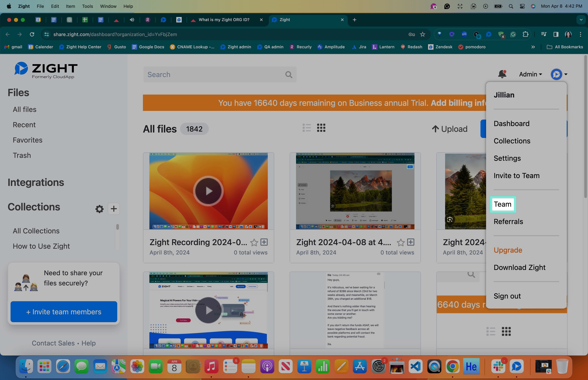This screenshot has height=380, width=588.
Task: Open Team from the account dropdown menu
Action: point(503,204)
